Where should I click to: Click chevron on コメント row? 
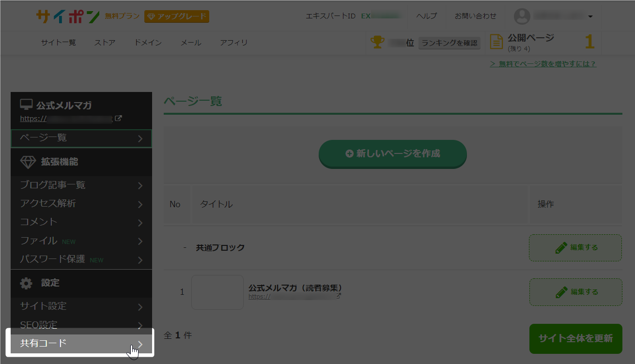coord(140,223)
